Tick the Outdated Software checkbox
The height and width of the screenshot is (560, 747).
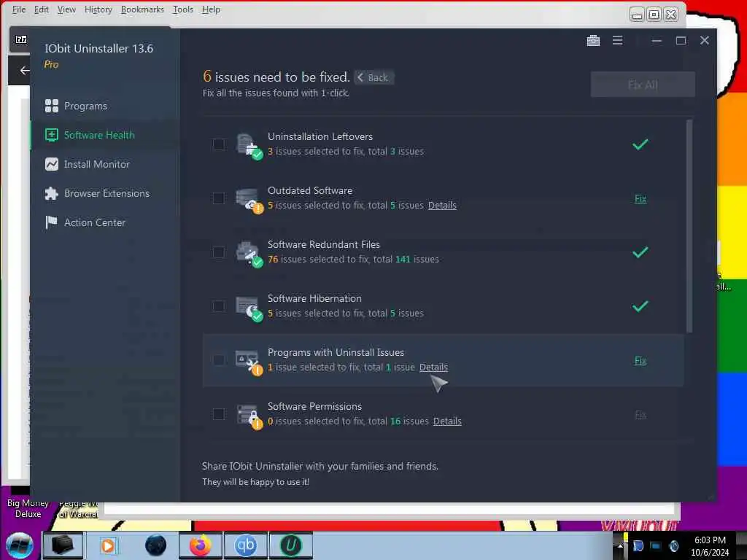(219, 198)
